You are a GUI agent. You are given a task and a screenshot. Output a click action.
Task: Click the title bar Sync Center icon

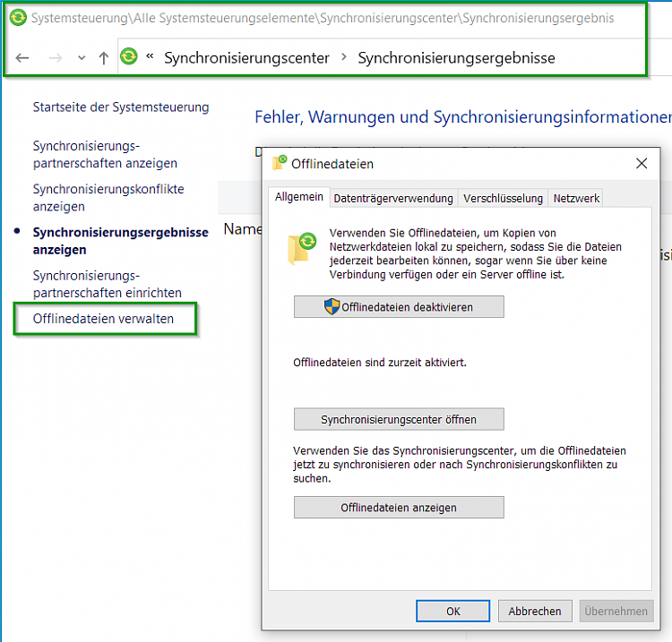pos(18,18)
